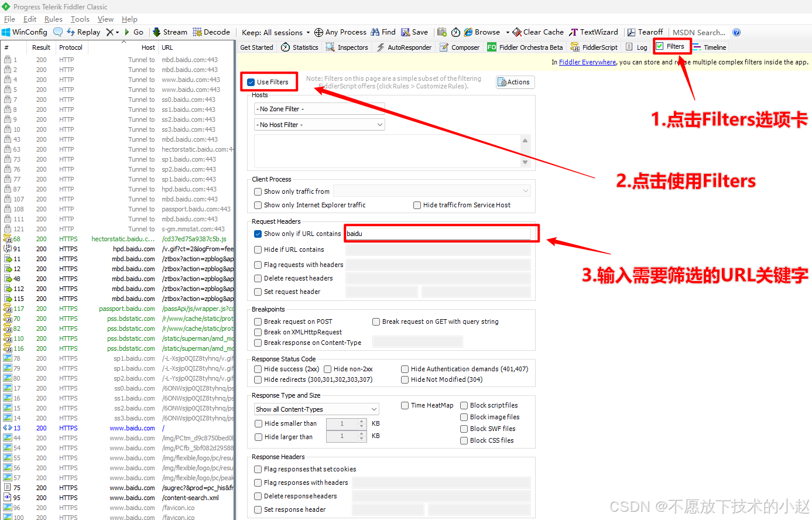
Task: Decrease the Hide larger than KB value
Action: pyautogui.click(x=361, y=439)
